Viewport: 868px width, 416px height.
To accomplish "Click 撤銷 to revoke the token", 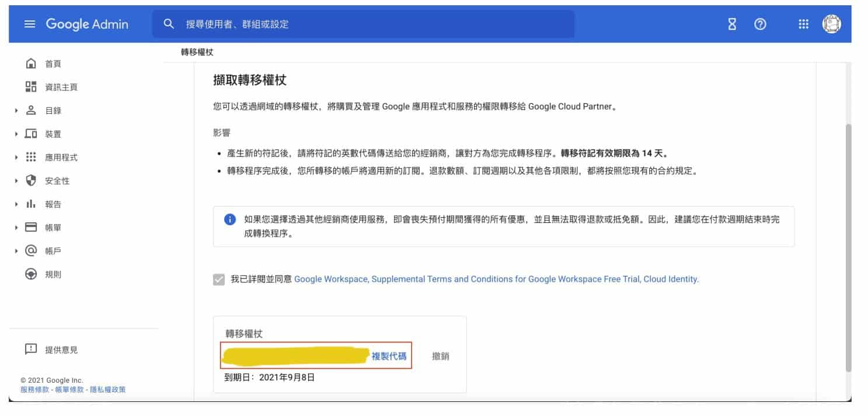I will [441, 356].
